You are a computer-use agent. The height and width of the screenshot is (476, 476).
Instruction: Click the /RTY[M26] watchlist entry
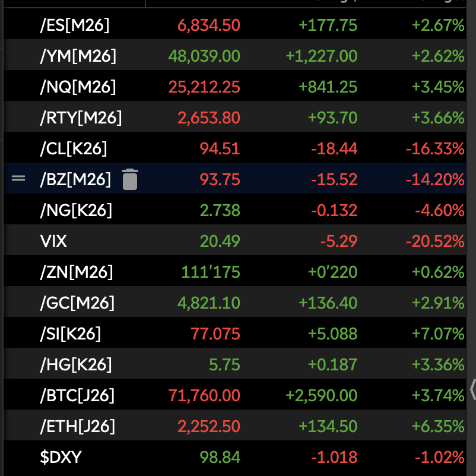point(81,118)
